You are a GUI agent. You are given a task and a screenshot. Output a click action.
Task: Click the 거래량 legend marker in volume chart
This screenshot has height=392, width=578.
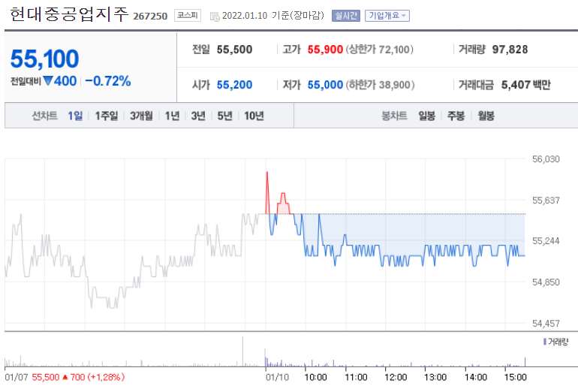544,342
